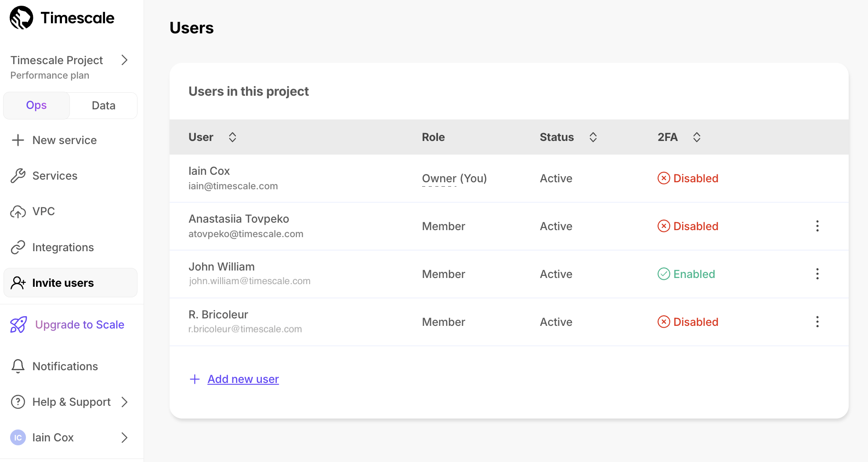Click the name Iain Cox in the table
Viewport: 868px width, 462px height.
[x=209, y=171]
